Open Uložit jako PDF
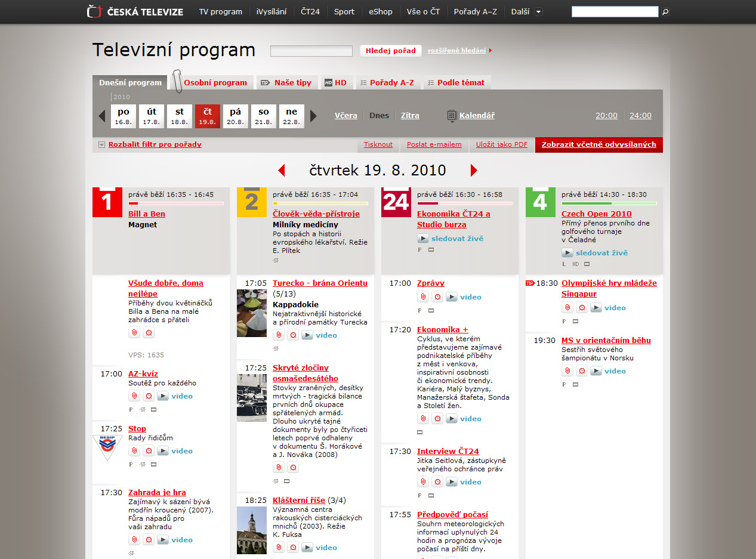The image size is (756, 559). coord(501,144)
